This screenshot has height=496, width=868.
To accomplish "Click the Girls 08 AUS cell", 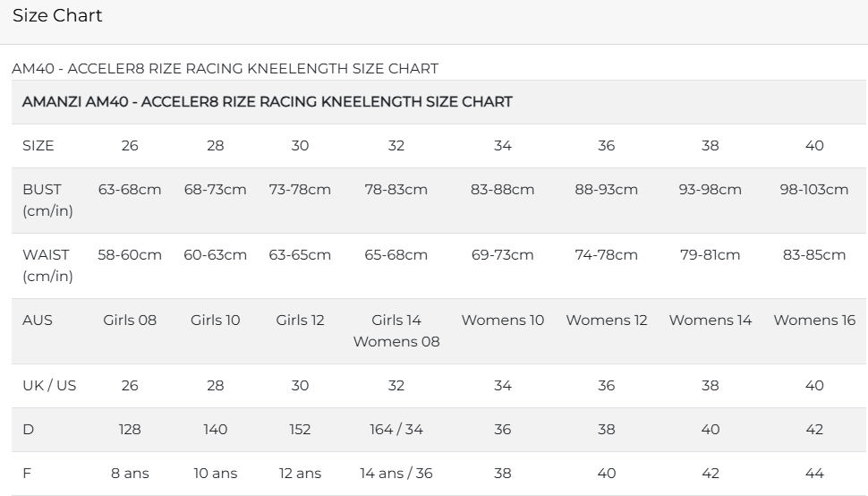I will [130, 320].
